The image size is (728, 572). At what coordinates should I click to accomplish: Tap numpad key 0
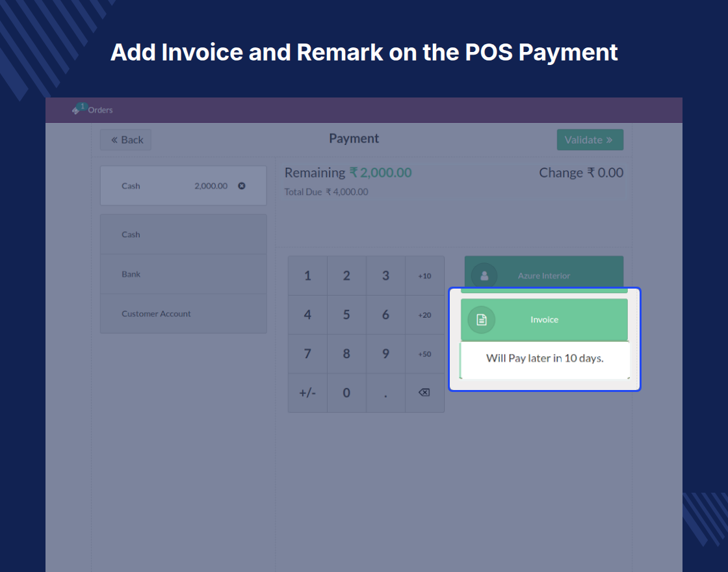click(346, 393)
